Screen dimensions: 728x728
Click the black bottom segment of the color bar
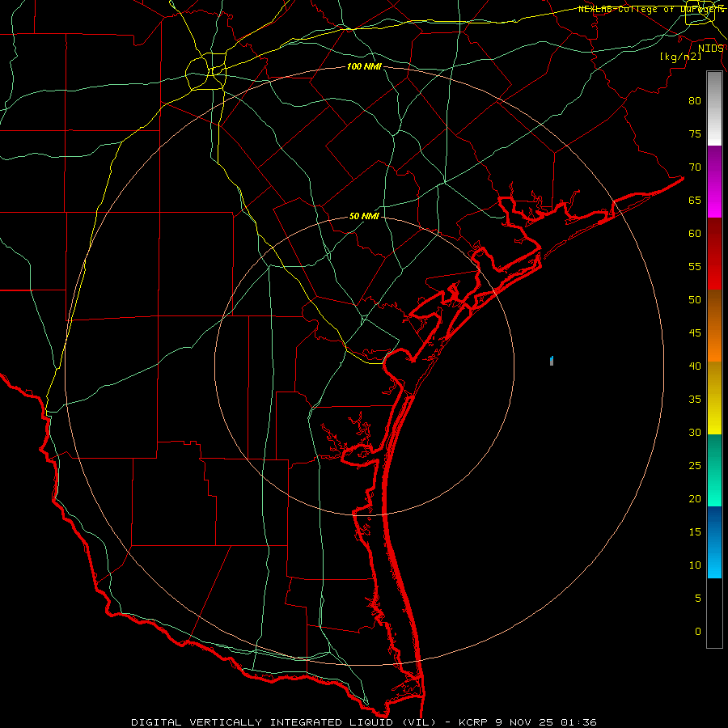click(714, 613)
